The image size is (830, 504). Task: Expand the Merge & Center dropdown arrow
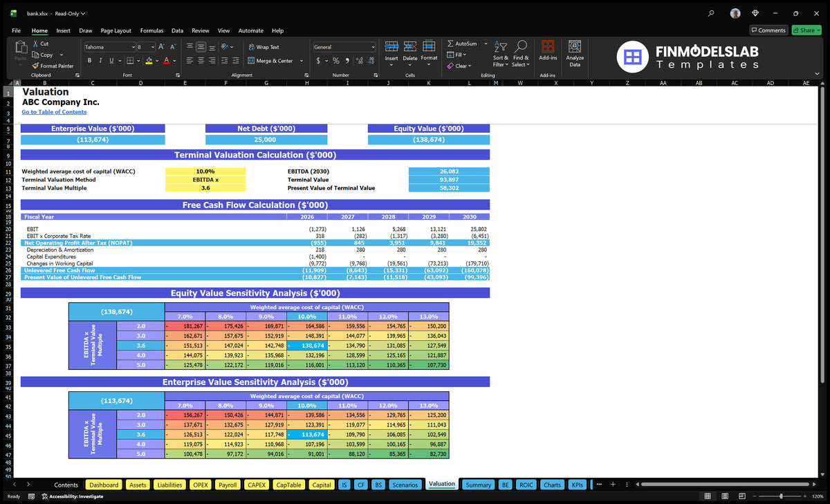click(x=302, y=61)
